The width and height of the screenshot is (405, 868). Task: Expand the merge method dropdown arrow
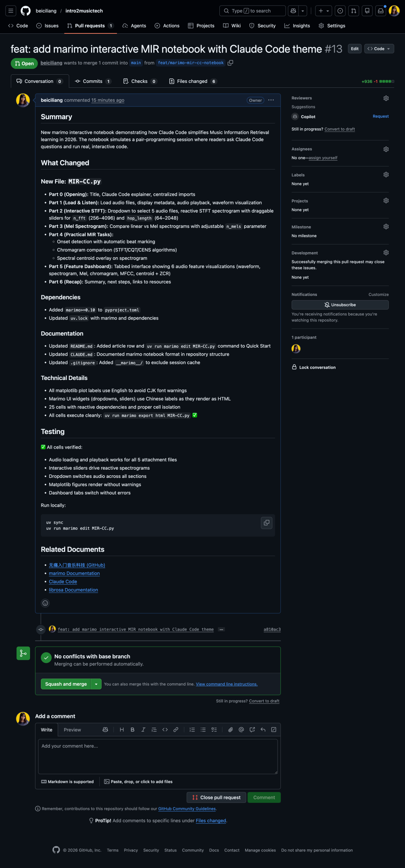click(x=96, y=684)
